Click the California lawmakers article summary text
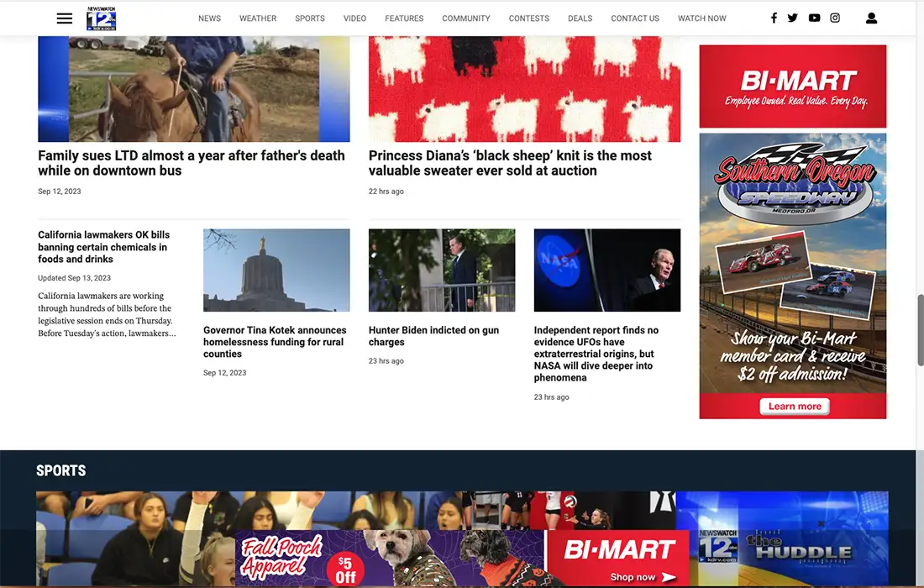The height and width of the screenshot is (588, 924). pyautogui.click(x=107, y=315)
